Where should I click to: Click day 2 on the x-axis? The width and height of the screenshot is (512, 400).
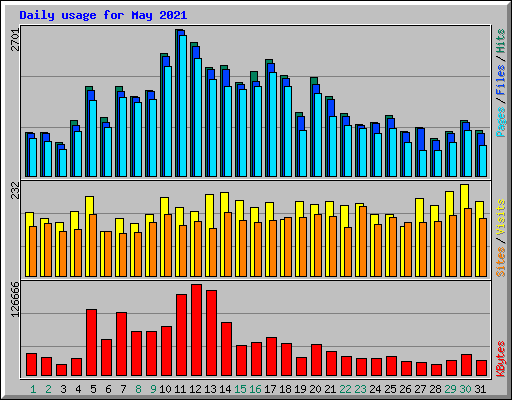click(x=48, y=389)
